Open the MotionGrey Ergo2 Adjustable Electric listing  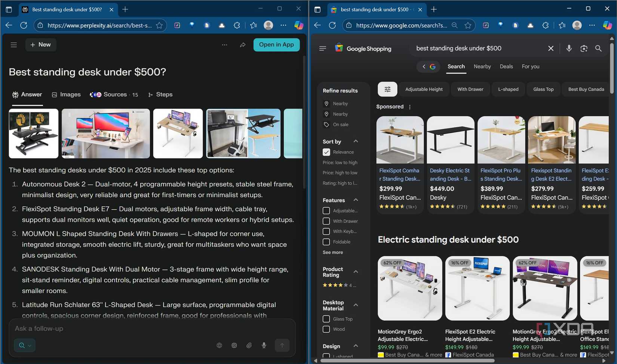410,306
